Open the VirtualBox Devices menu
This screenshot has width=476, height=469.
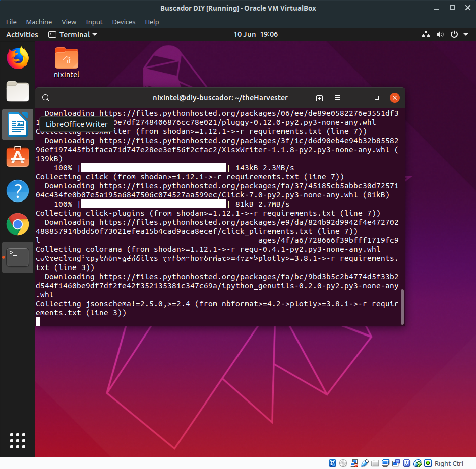pos(124,22)
